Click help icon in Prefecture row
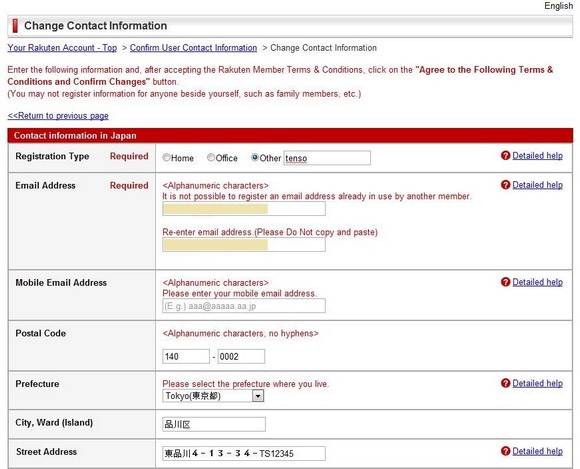 [505, 383]
